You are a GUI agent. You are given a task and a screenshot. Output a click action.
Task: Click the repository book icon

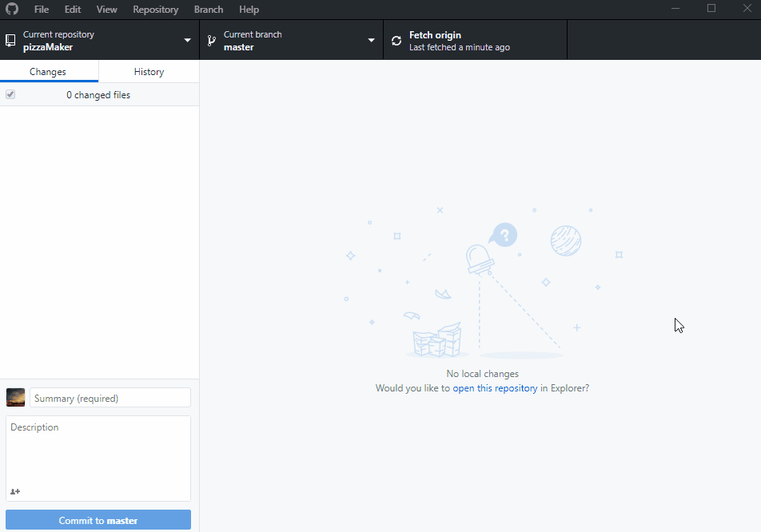10,41
